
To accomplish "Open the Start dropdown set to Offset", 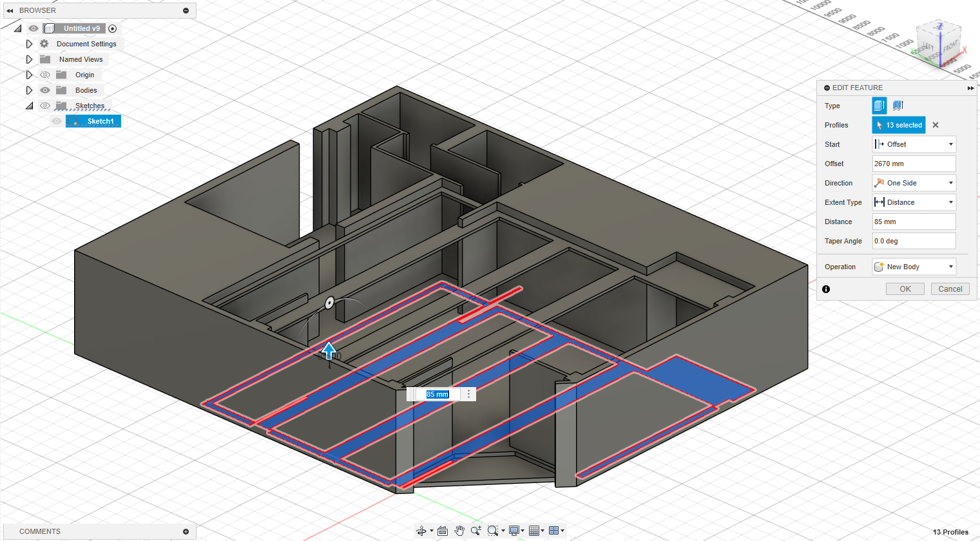I will point(914,144).
